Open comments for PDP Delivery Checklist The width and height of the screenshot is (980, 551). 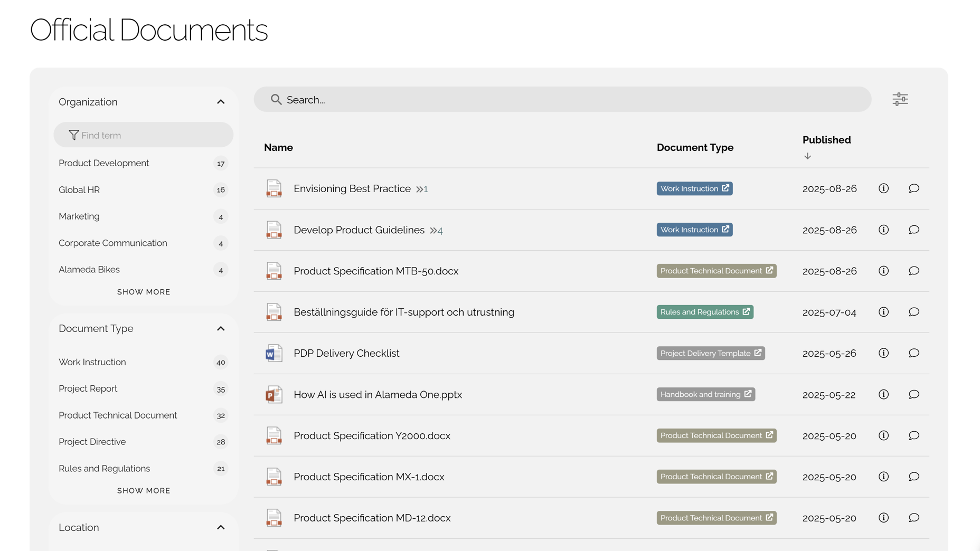coord(914,353)
